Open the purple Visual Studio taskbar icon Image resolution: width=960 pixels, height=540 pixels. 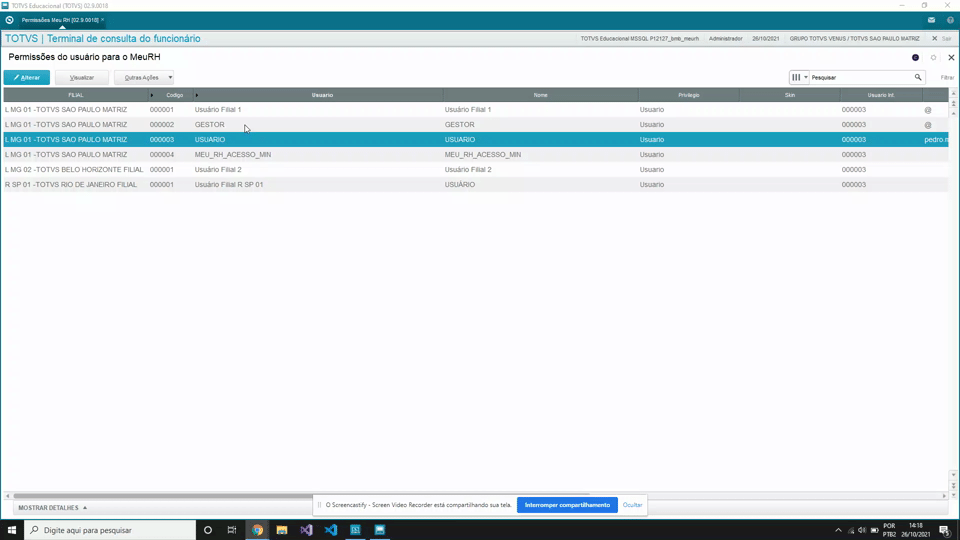pyautogui.click(x=306, y=530)
